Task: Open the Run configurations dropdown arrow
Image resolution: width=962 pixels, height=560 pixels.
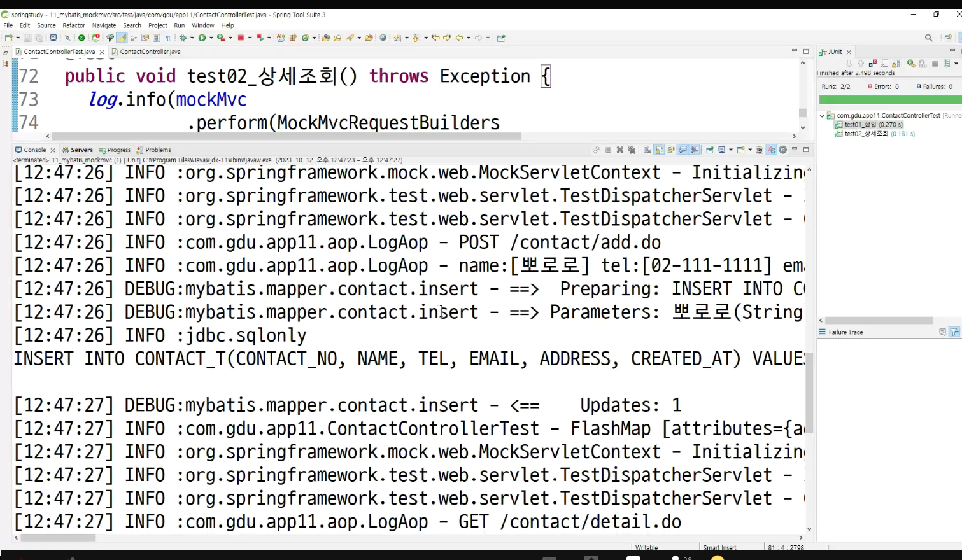Action: coord(211,38)
